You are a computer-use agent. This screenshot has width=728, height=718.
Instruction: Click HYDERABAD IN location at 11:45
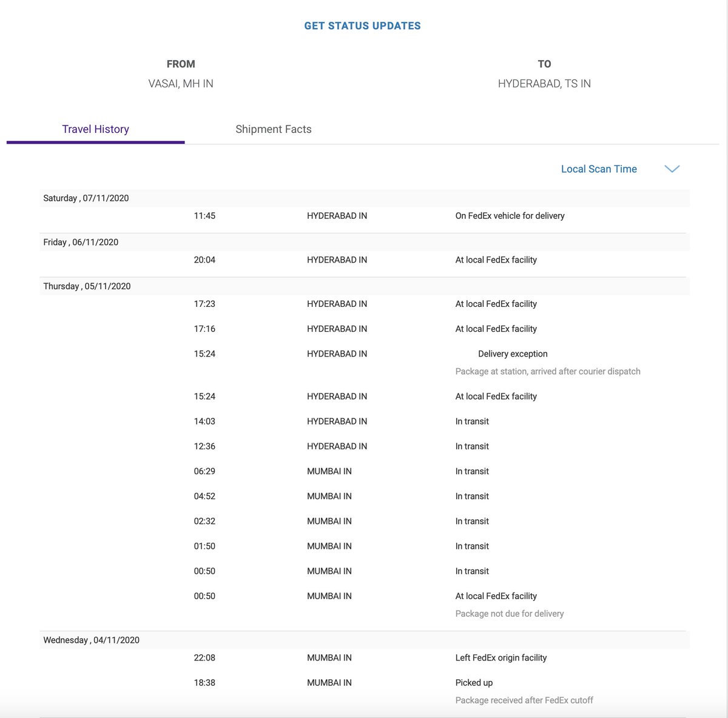point(337,216)
